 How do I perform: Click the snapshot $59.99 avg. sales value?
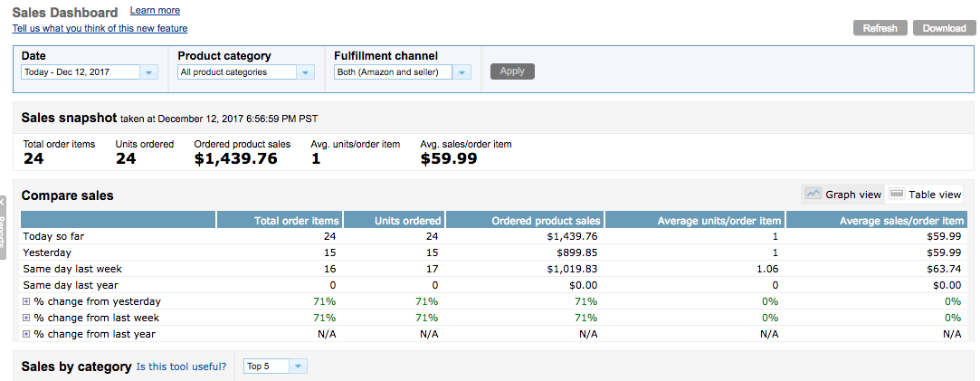449,158
